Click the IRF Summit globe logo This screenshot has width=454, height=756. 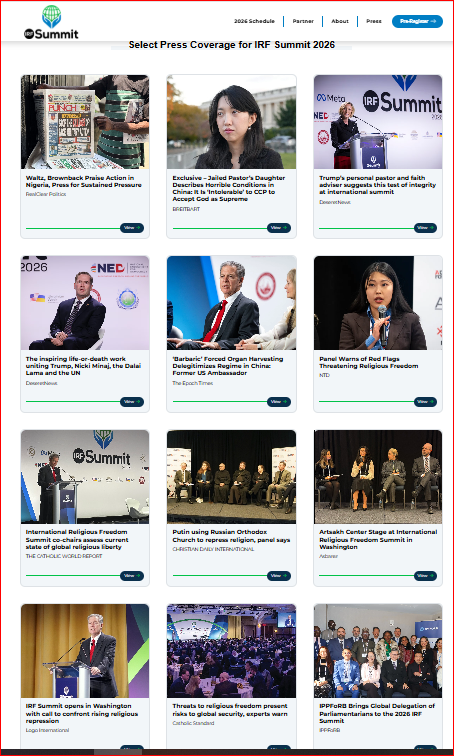tap(51, 22)
